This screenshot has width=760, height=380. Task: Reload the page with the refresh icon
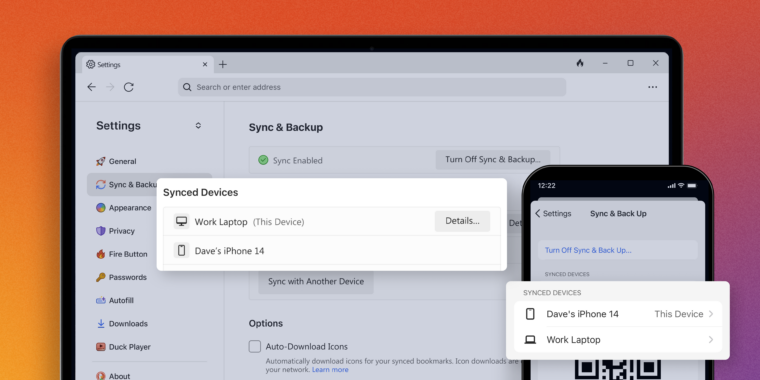[128, 87]
